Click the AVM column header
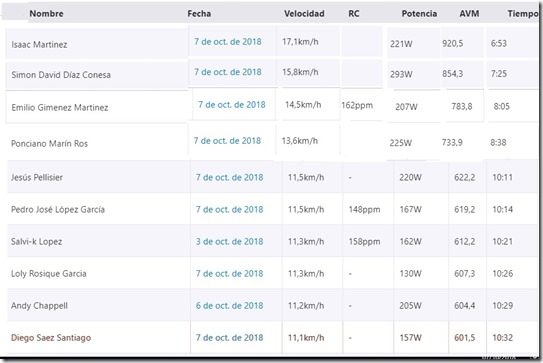 click(x=469, y=14)
